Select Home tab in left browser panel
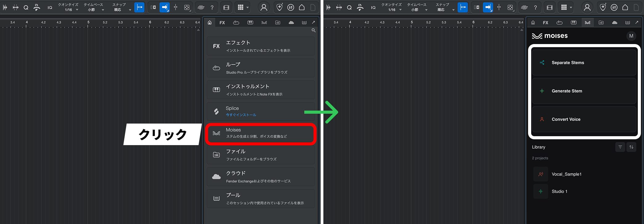This screenshot has width=644, height=224. (210, 22)
